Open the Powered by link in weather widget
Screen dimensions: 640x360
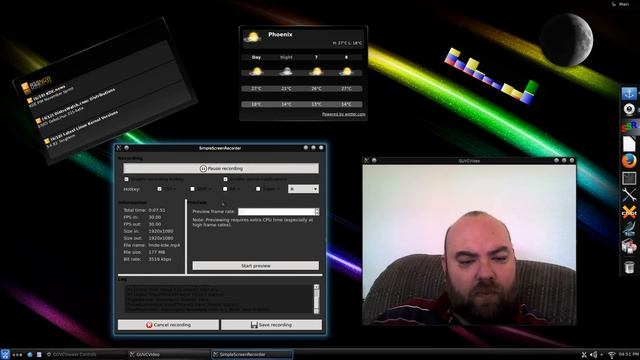click(x=343, y=114)
